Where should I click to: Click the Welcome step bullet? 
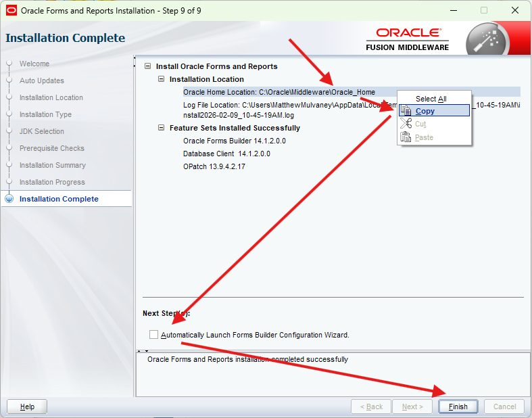pyautogui.click(x=9, y=63)
